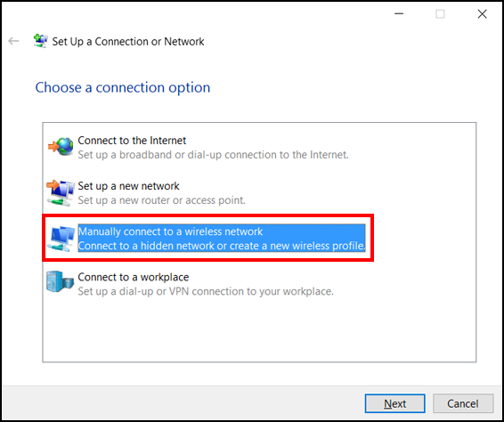Click the dial-up or VPN connection description
This screenshot has width=504, height=422.
tap(206, 291)
